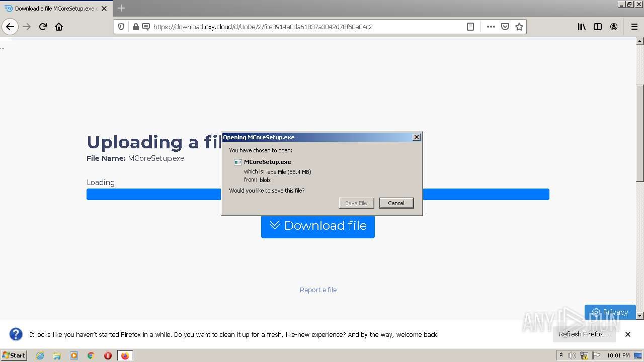Toggle reader view in address bar
Screen dimensions: 644x362
click(x=470, y=27)
